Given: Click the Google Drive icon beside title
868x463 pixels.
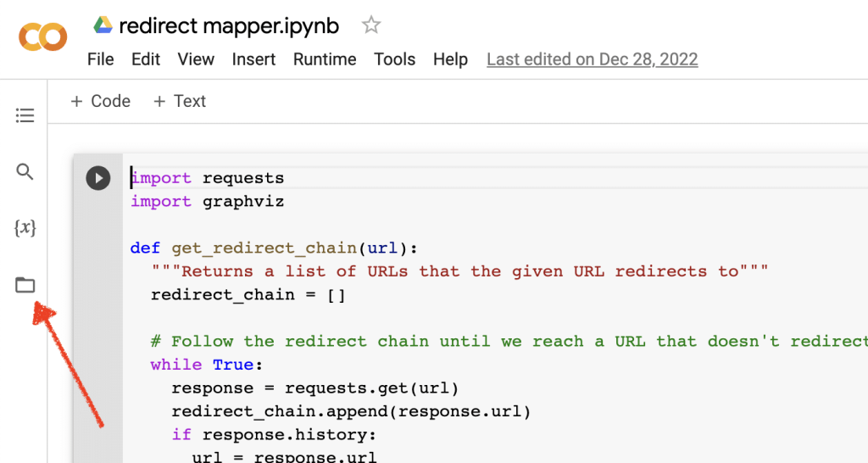Looking at the screenshot, I should coord(103,25).
